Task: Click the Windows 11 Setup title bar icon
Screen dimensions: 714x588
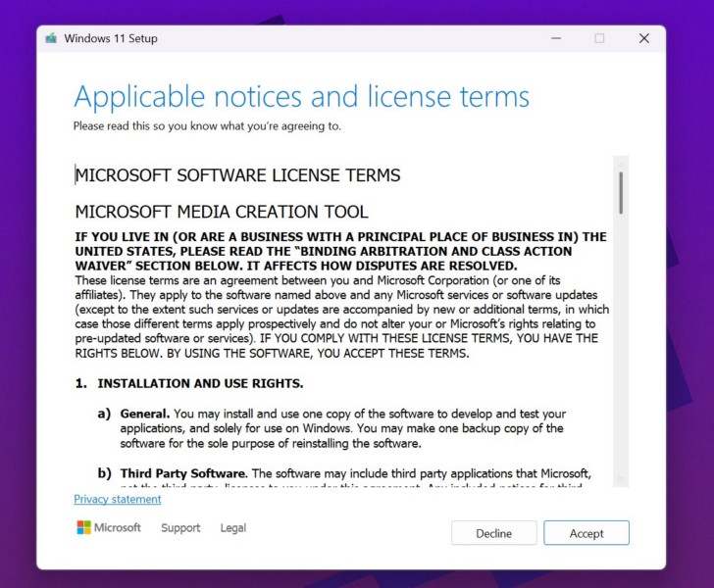Action: pos(51,38)
